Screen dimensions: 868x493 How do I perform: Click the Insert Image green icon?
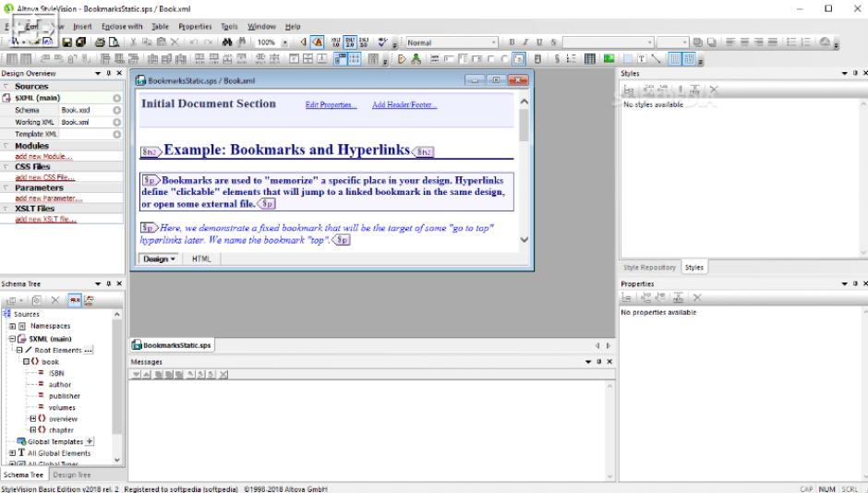(x=609, y=59)
